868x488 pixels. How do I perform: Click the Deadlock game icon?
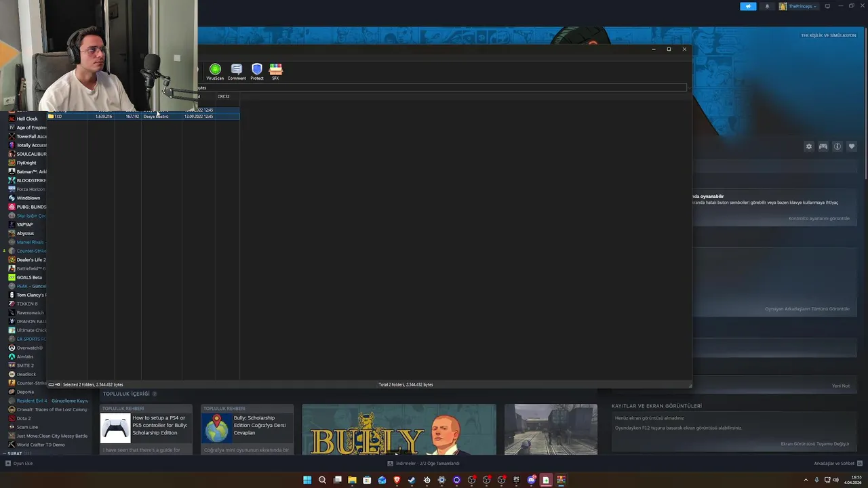click(12, 374)
